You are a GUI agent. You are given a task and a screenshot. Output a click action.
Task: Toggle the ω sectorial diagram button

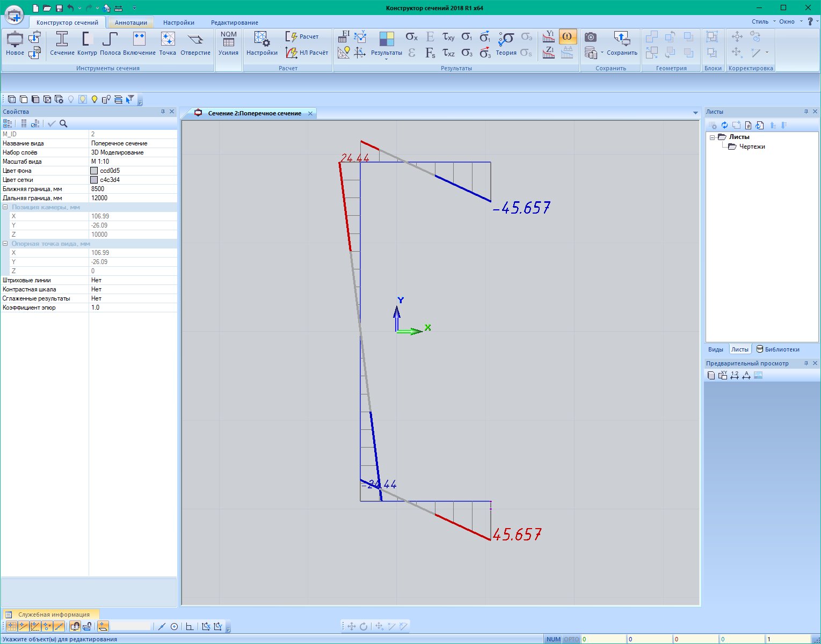click(567, 36)
